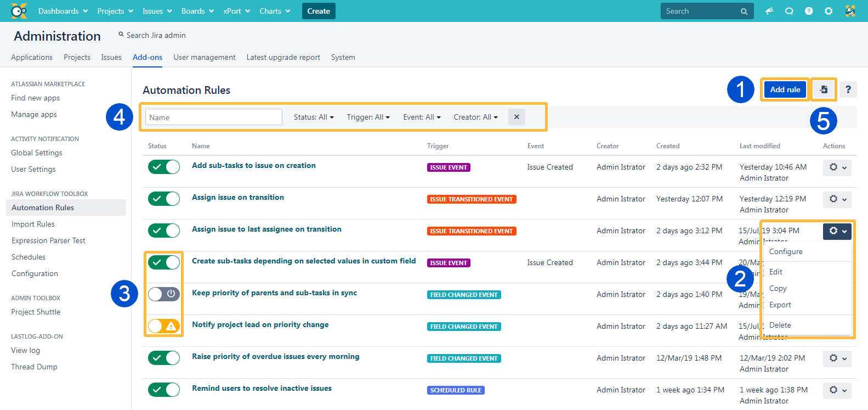Screen dimensions: 868x410
Task: Open Find new apps link
Action: pos(36,98)
